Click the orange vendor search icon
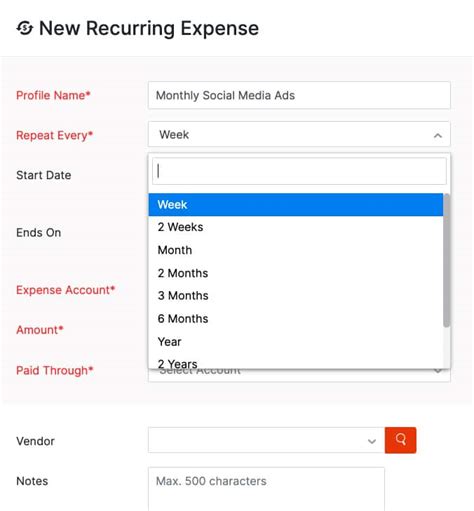Image resolution: width=474 pixels, height=511 pixels. (400, 440)
